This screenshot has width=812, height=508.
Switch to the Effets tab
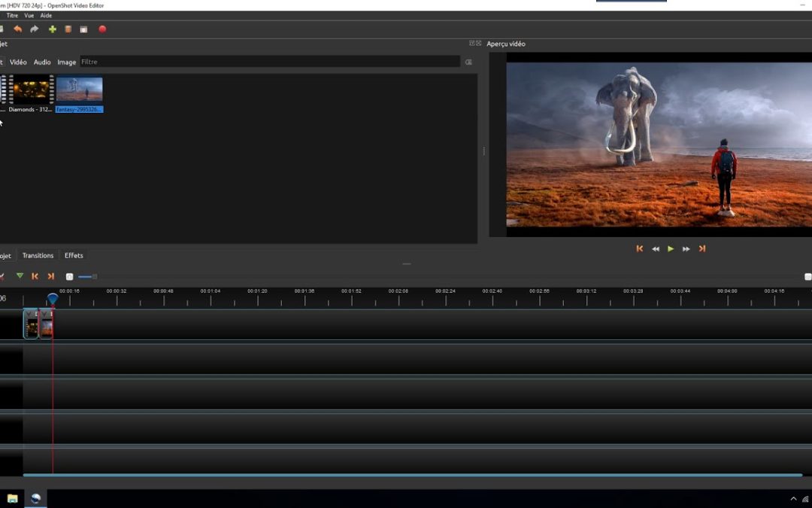tap(74, 255)
